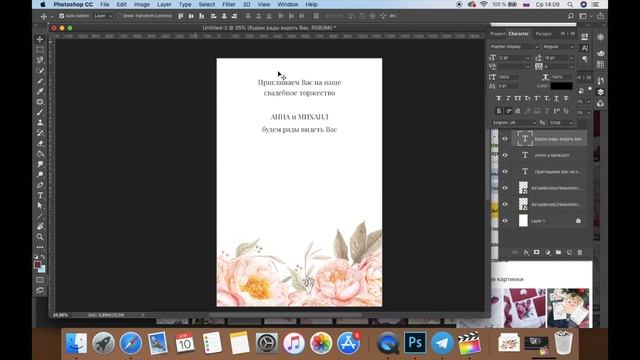Screen dimensions: 640x360
Task: Select the Brush tool
Action: (40, 112)
